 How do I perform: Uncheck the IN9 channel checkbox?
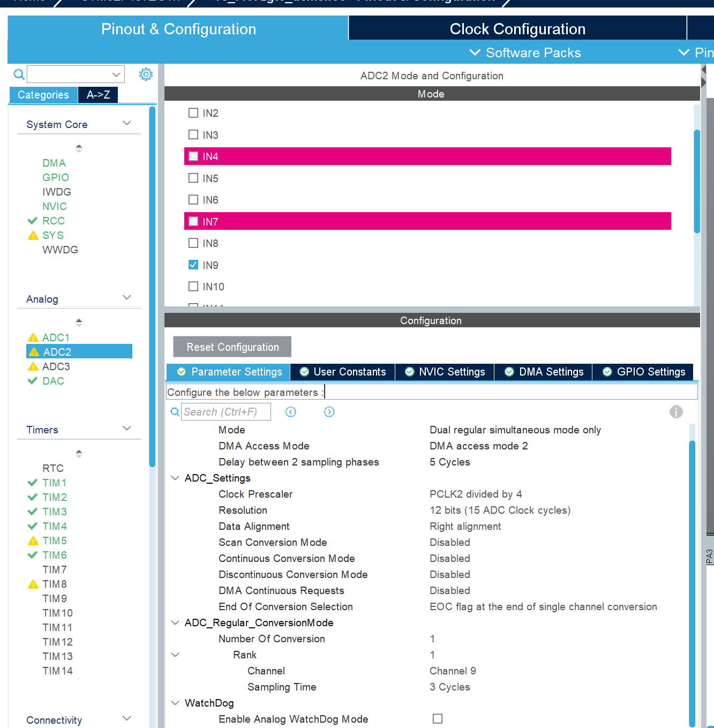tap(193, 265)
